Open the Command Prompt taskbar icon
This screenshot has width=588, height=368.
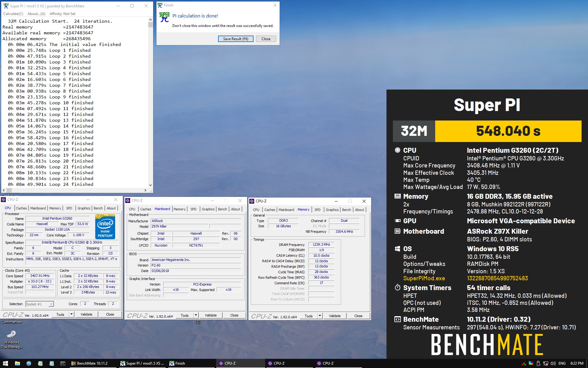(63, 363)
